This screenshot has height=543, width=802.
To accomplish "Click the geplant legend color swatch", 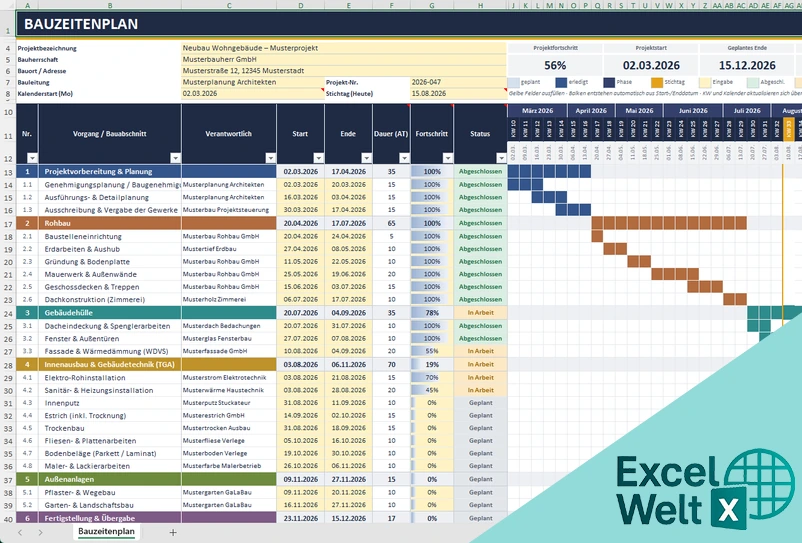I will point(513,82).
